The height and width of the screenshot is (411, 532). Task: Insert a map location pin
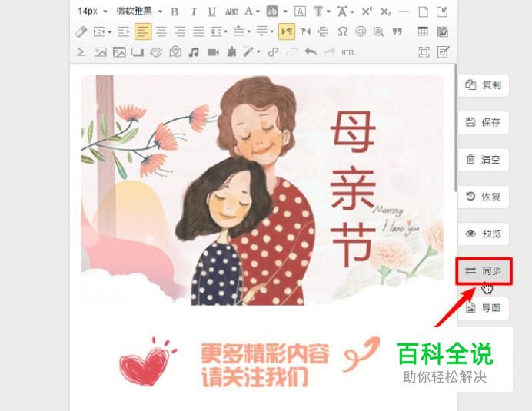point(175,52)
